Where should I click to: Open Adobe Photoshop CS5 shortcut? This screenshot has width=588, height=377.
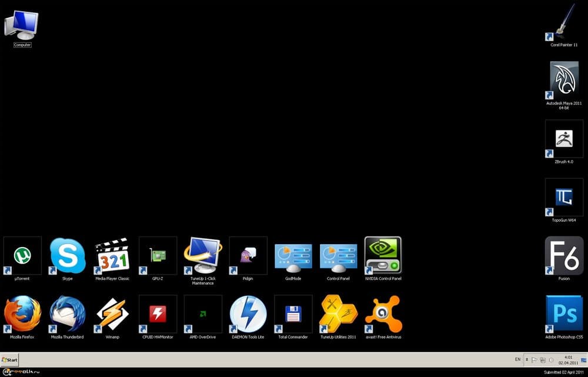564,314
